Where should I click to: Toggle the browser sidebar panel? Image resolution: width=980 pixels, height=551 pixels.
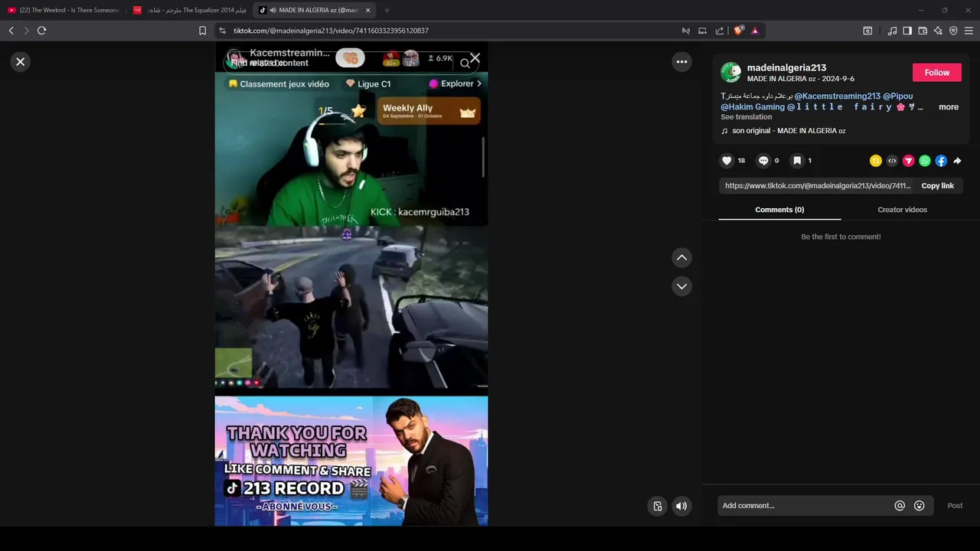[907, 31]
